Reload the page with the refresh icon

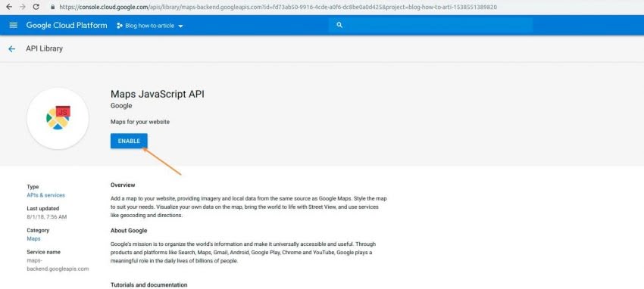coord(36,7)
